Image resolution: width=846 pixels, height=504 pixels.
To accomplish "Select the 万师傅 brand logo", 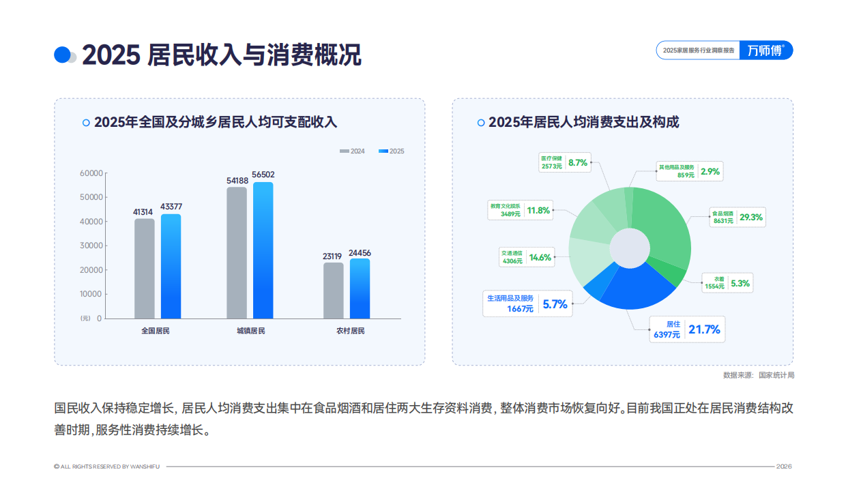I will coord(765,50).
